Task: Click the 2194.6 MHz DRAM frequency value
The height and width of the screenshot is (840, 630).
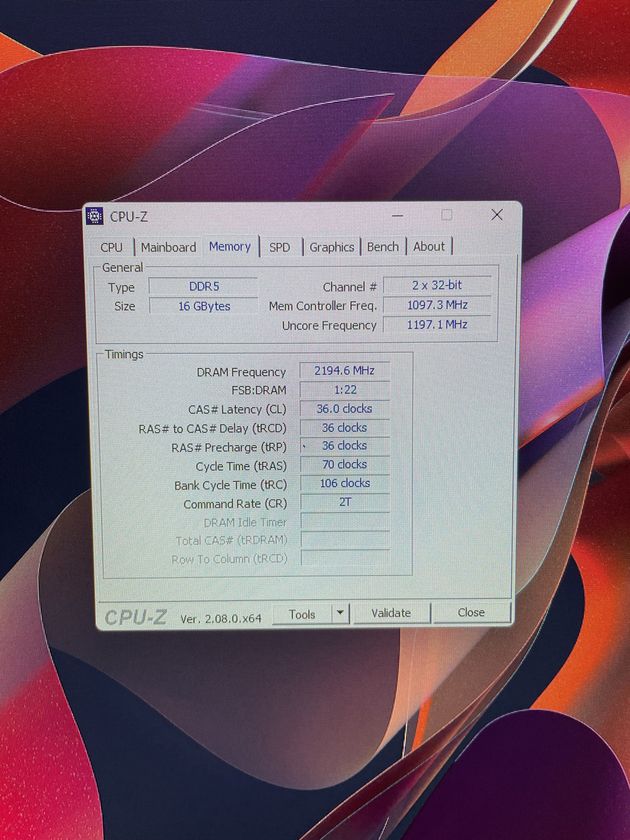Action: 344,371
